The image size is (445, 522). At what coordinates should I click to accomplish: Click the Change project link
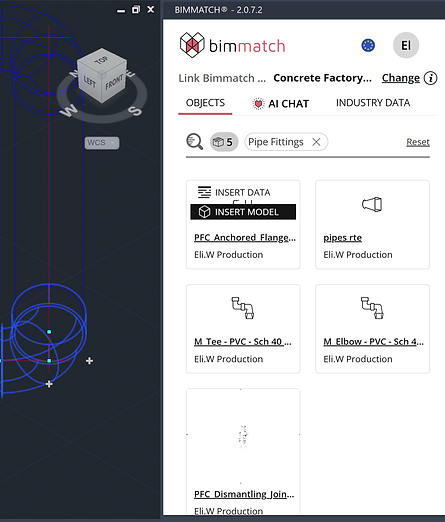401,78
